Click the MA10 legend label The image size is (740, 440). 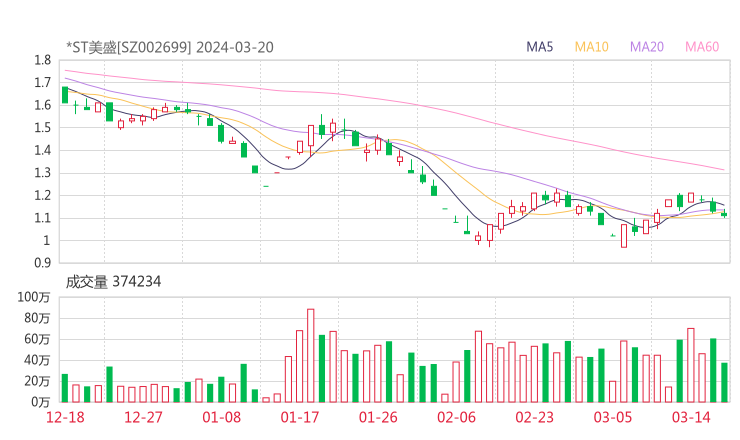(591, 47)
